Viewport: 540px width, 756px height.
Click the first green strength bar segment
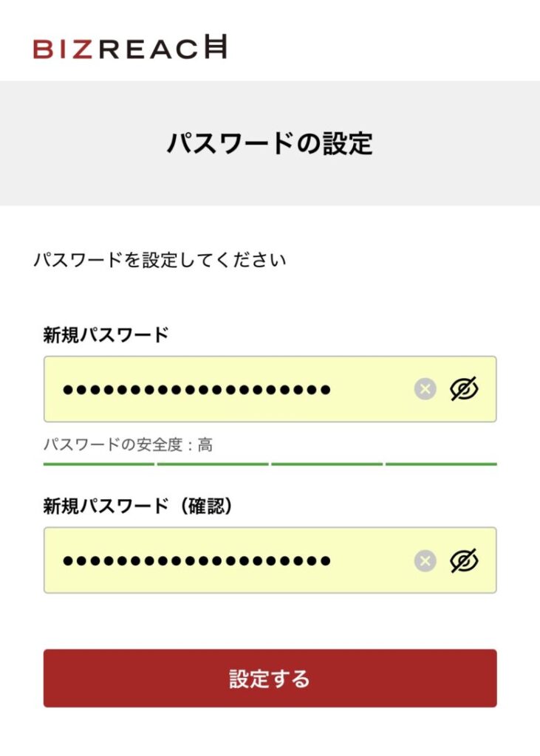point(99,464)
